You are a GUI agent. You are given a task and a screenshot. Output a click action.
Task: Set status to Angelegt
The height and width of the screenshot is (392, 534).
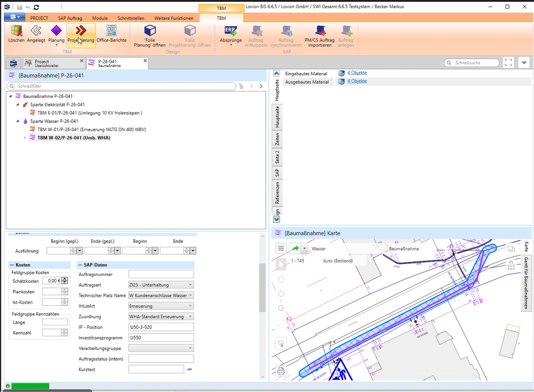pyautogui.click(x=36, y=34)
